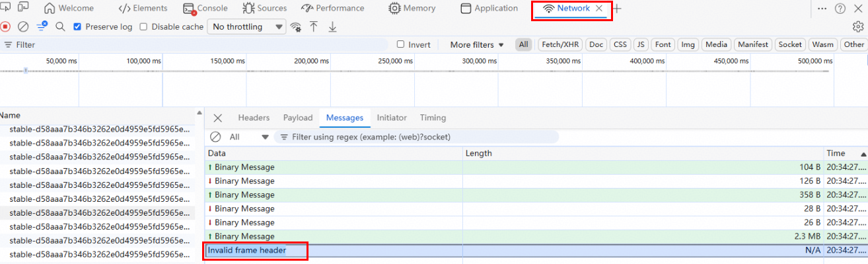Switch to the Timing sub-tab

[x=433, y=118]
